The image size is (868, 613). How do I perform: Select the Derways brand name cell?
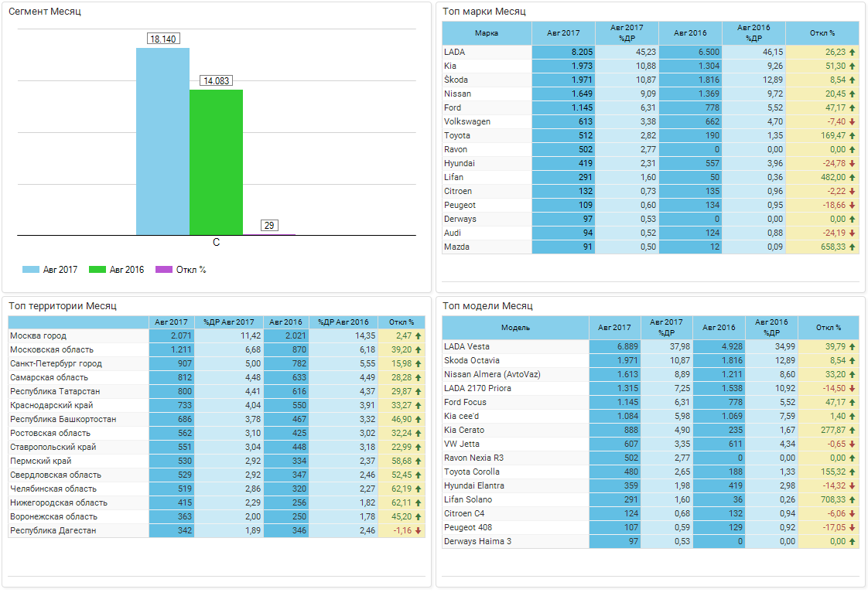pos(487,219)
